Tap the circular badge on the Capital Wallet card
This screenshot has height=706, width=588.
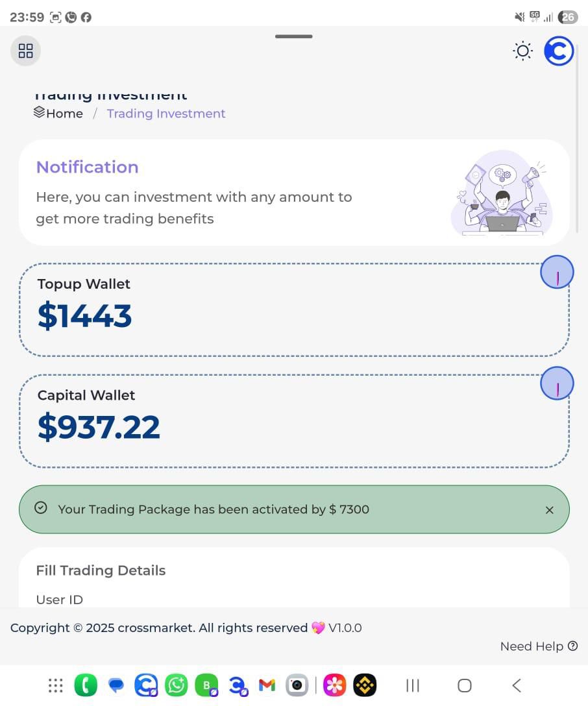tap(557, 383)
